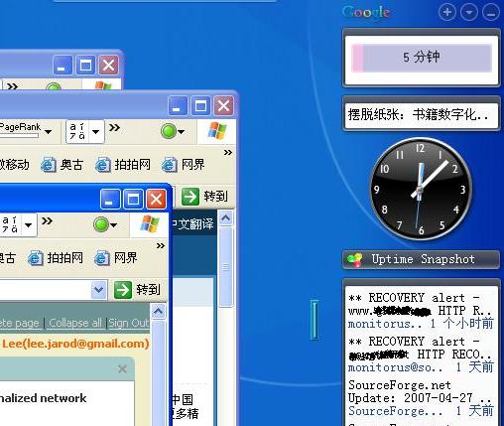The image size is (504, 426).
Task: Expand the address bar dropdown in front window
Action: pyautogui.click(x=99, y=290)
